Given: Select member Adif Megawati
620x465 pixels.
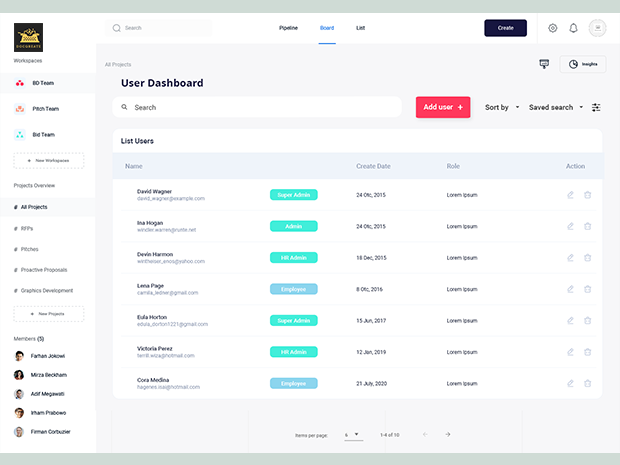Looking at the screenshot, I should (39, 394).
